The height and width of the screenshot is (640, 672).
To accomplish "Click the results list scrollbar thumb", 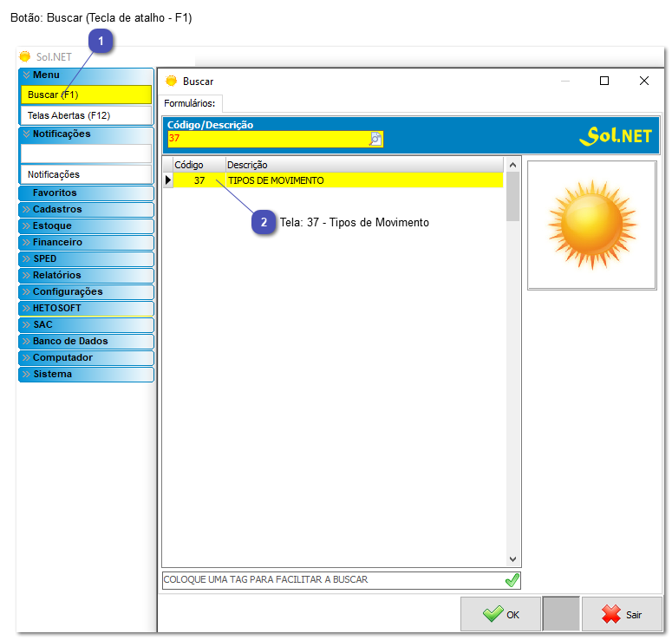I will [512, 197].
